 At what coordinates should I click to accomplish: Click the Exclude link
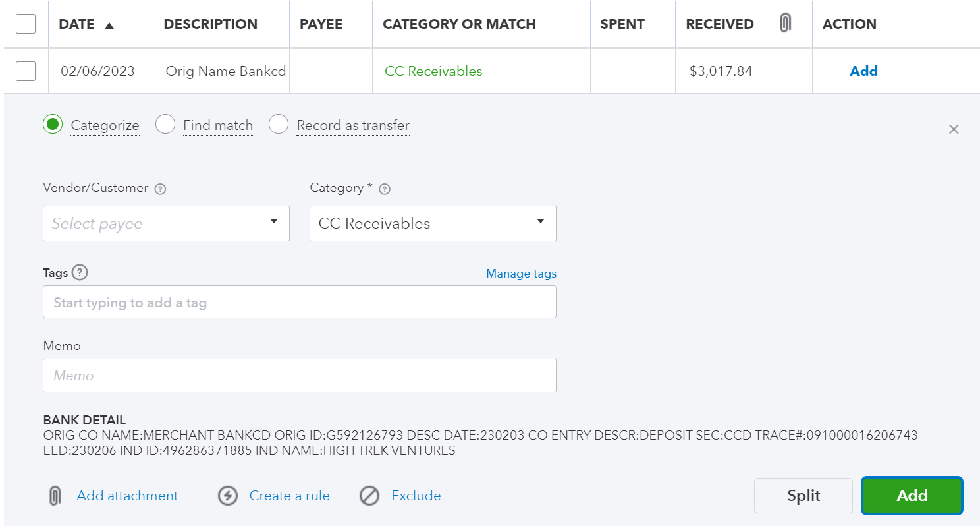(416, 496)
